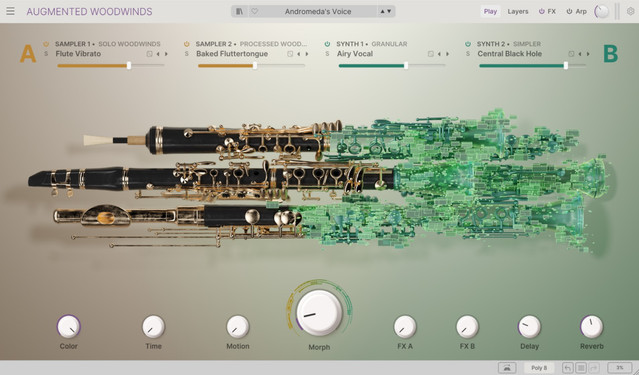Open the hamburger main menu

(10, 11)
